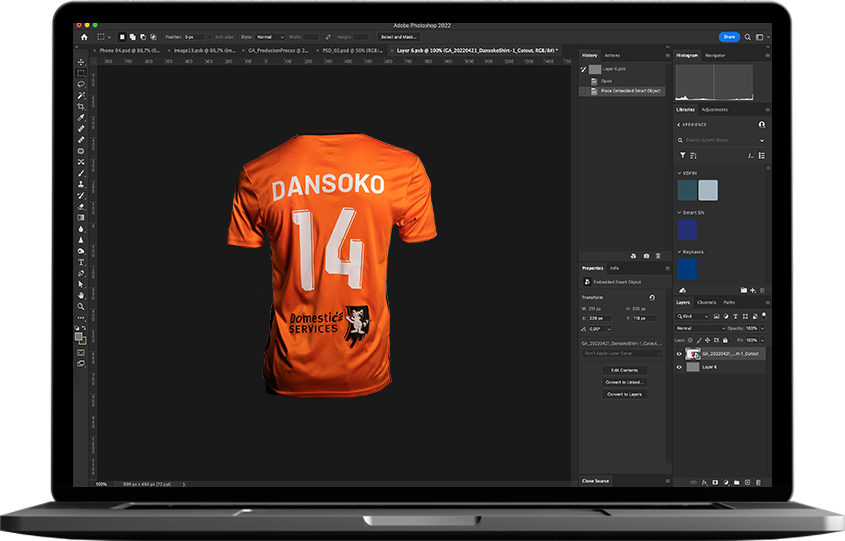Image resolution: width=845 pixels, height=541 pixels.
Task: Select Intersect with selection mode
Action: pyautogui.click(x=154, y=37)
